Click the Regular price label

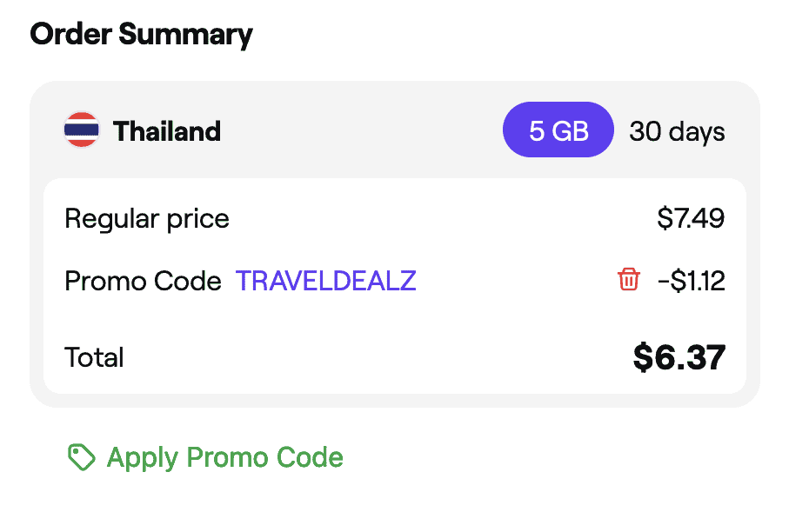[147, 218]
